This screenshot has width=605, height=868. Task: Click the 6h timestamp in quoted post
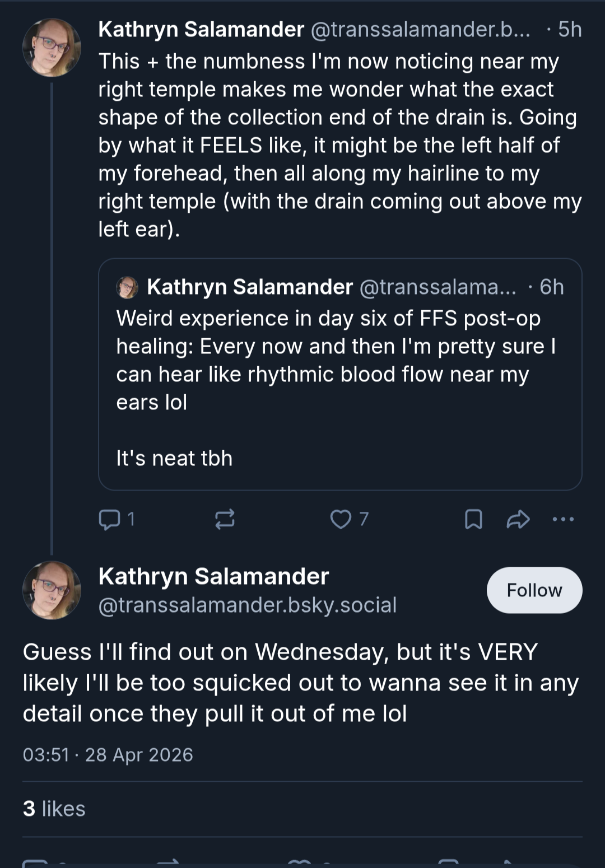[551, 287]
